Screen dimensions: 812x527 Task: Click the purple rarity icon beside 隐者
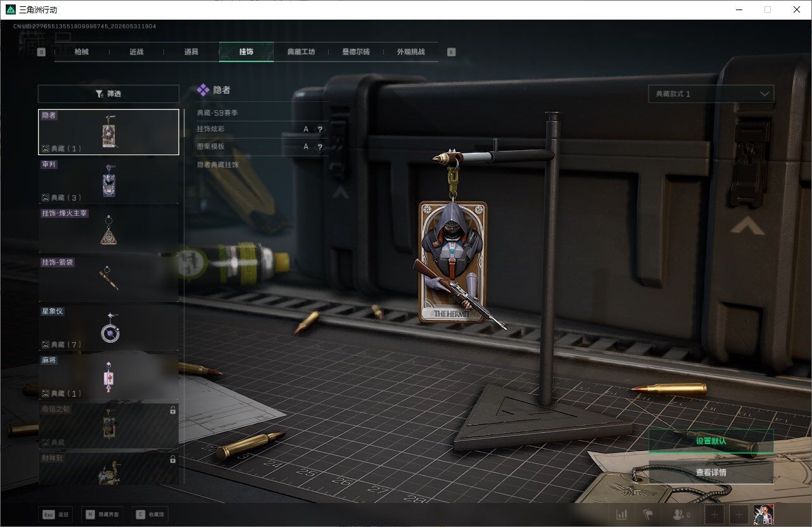(x=203, y=91)
